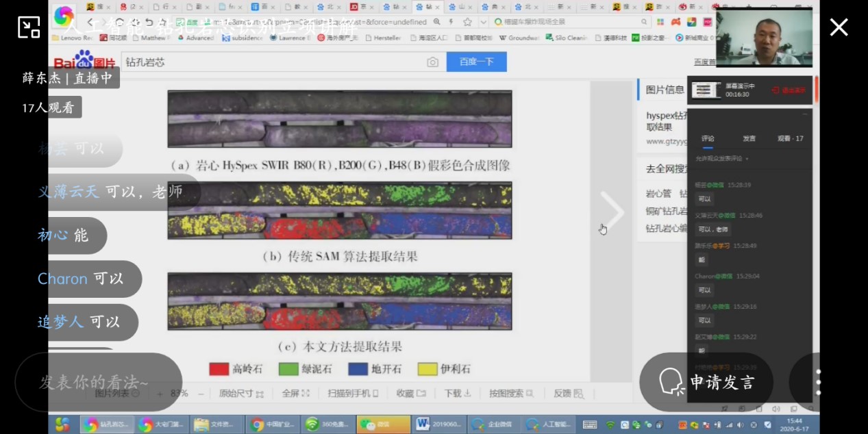Image resolution: width=868 pixels, height=434 pixels.
Task: Click the 反馈 feedback link
Action: point(568,394)
